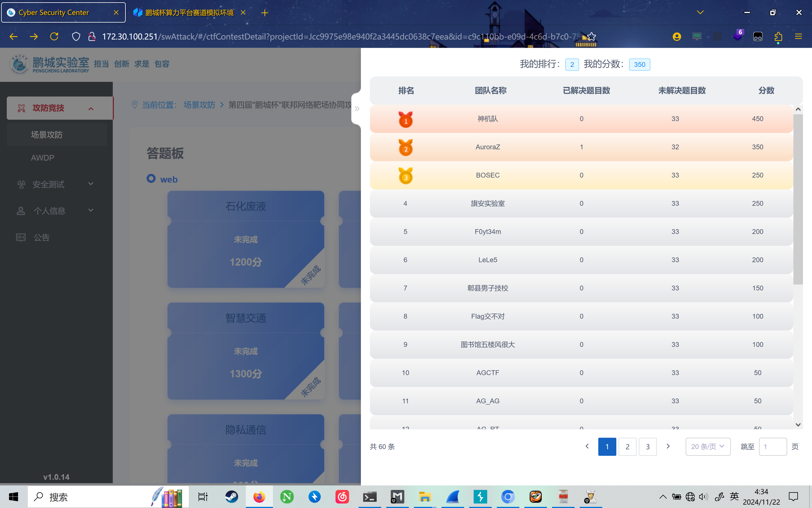The width and height of the screenshot is (812, 508).
Task: Open NetEase Cloud Music taskbar icon
Action: (342, 497)
